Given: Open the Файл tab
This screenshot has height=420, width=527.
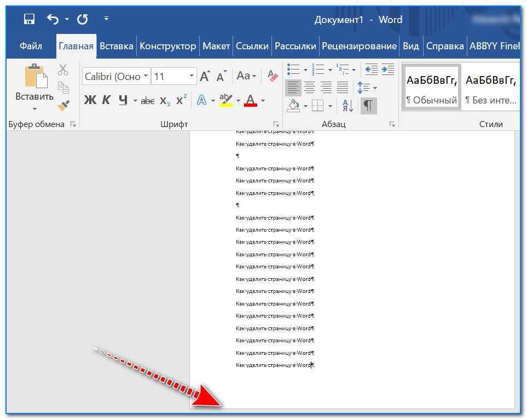Looking at the screenshot, I should pos(31,46).
